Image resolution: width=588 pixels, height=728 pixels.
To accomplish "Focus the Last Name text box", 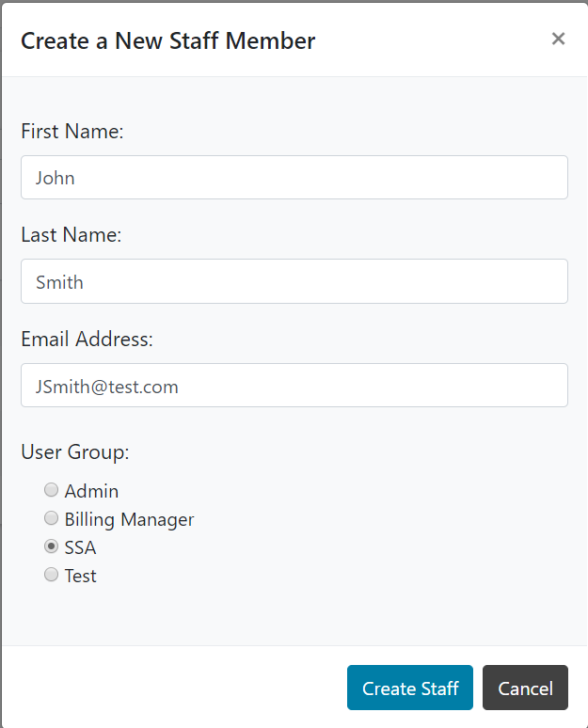I will click(294, 281).
